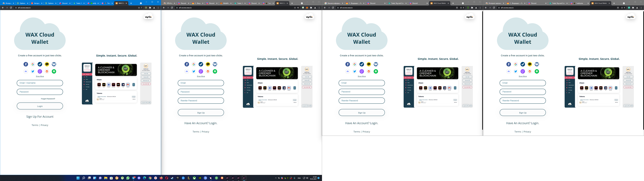This screenshot has height=181, width=644.
Task: Open clock and date in taskbar
Action: pos(313,178)
